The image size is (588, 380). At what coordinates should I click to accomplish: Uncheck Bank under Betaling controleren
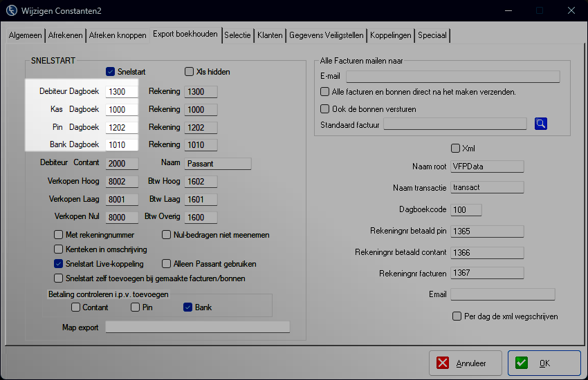(x=187, y=307)
